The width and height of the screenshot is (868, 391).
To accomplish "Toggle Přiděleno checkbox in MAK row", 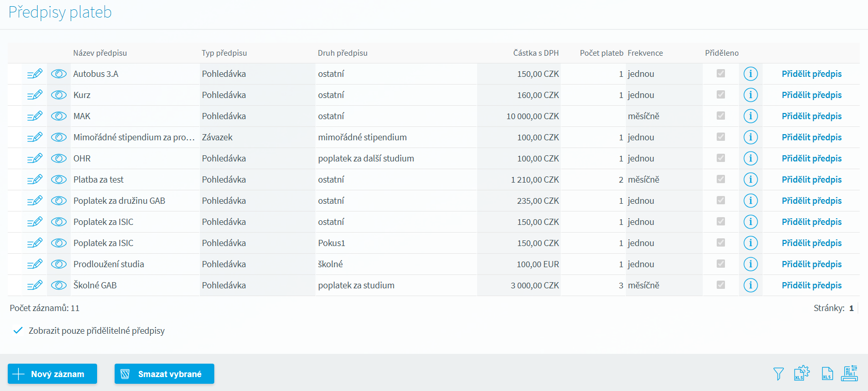I will point(721,116).
